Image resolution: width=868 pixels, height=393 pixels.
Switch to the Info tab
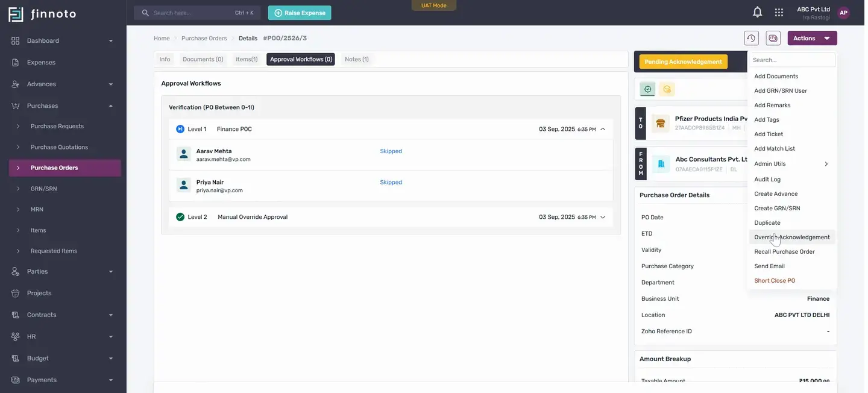[165, 59]
